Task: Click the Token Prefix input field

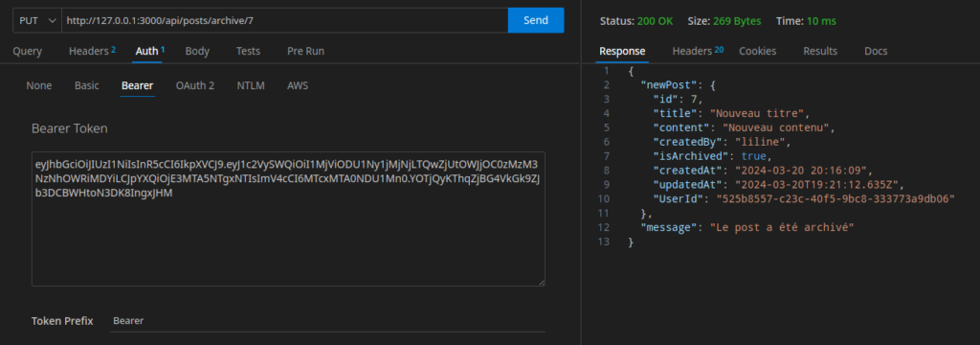Action: point(325,321)
